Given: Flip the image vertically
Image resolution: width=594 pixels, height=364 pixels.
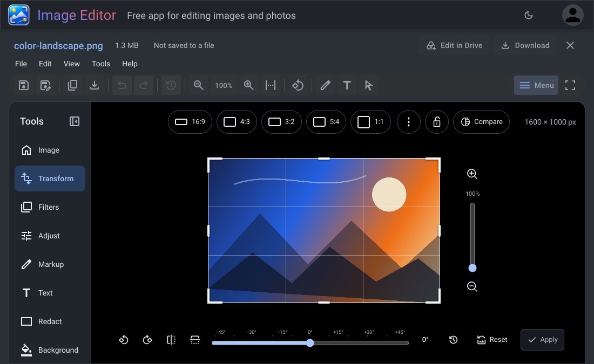Looking at the screenshot, I should tap(195, 340).
